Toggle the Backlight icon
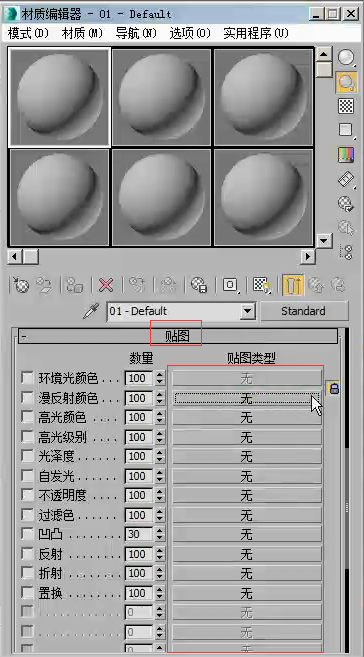The height and width of the screenshot is (657, 364). click(x=346, y=82)
